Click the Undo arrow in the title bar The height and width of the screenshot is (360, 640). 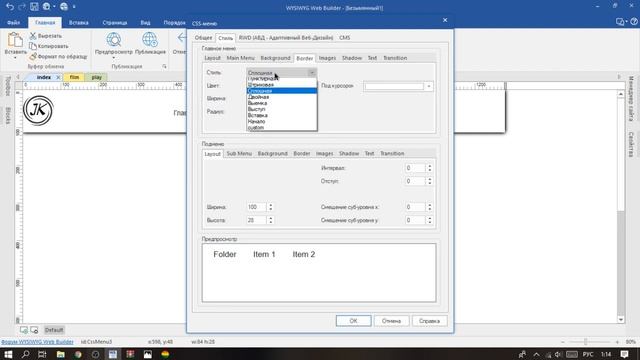[10, 7]
